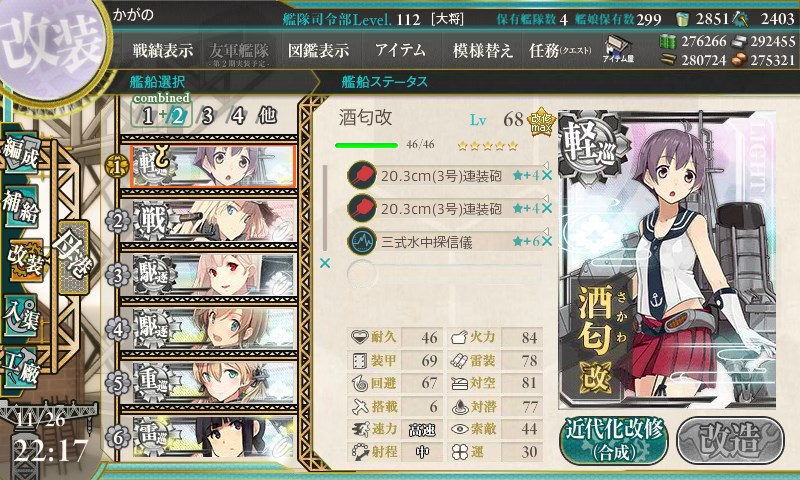Open the 工廠 (factory) side icon
The height and width of the screenshot is (480, 800).
21,367
